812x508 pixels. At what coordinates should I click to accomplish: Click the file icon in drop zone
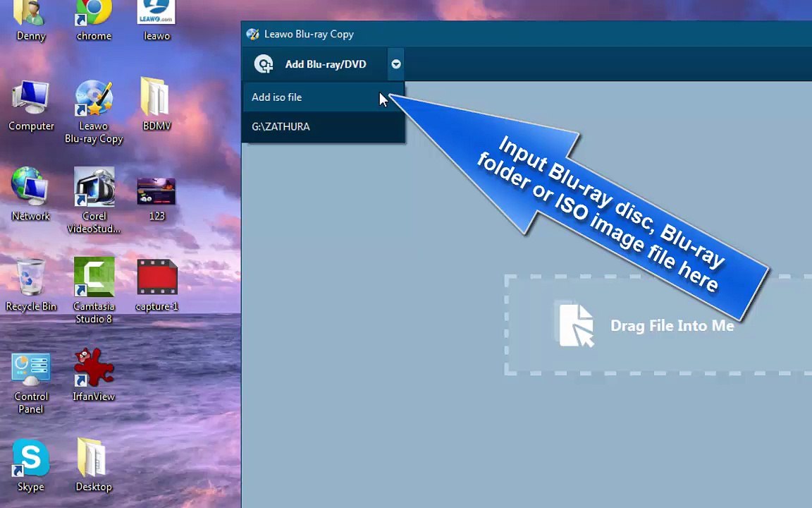575,324
